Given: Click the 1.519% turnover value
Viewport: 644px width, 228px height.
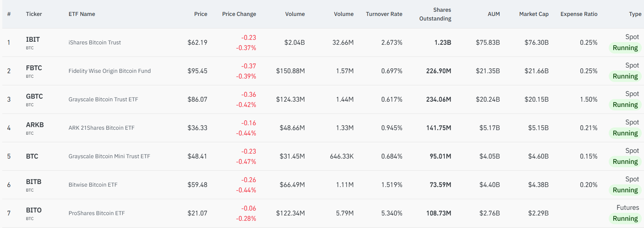Looking at the screenshot, I should click(392, 185).
